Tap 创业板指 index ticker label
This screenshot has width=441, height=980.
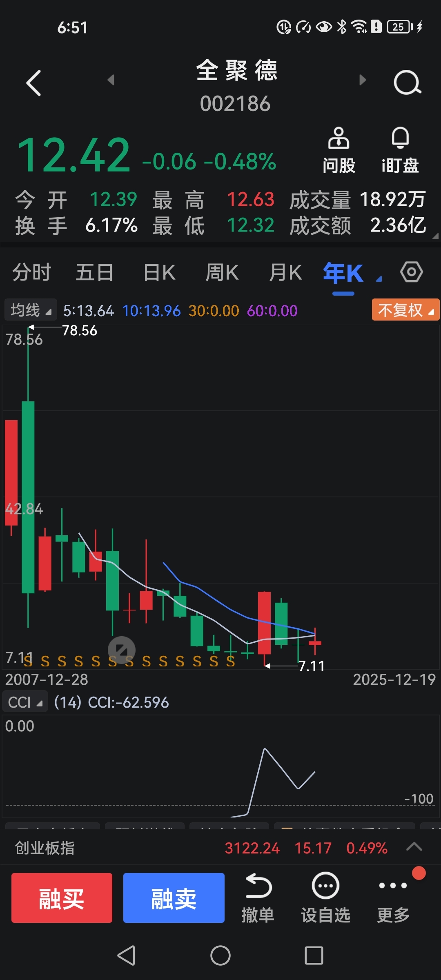pyautogui.click(x=45, y=848)
